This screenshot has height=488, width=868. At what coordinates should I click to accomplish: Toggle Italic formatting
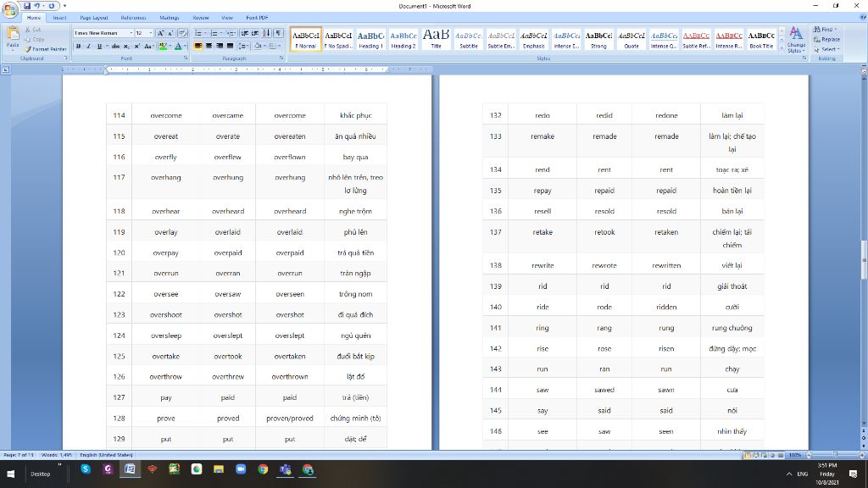(88, 47)
